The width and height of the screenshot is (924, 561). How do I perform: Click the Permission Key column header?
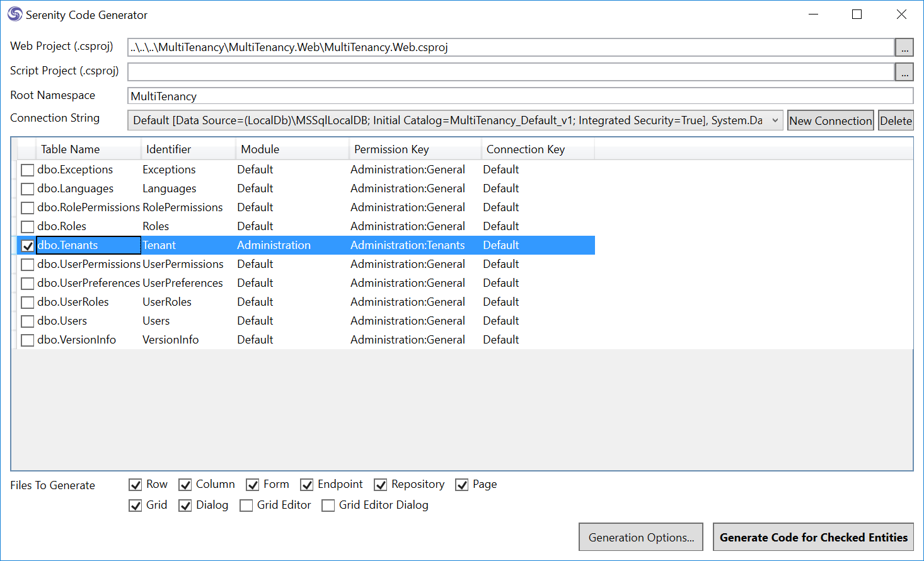click(x=391, y=149)
